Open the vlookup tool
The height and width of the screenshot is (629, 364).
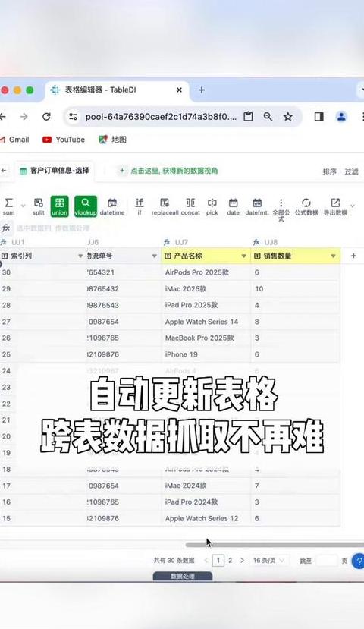[86, 206]
